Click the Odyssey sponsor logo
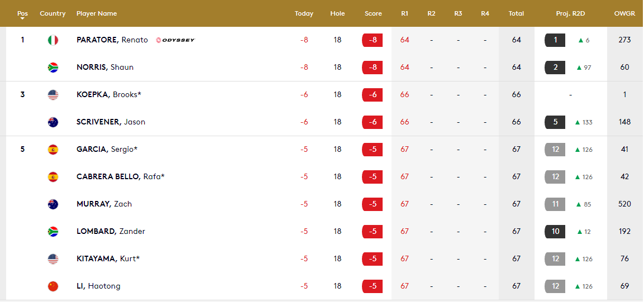 click(x=175, y=40)
